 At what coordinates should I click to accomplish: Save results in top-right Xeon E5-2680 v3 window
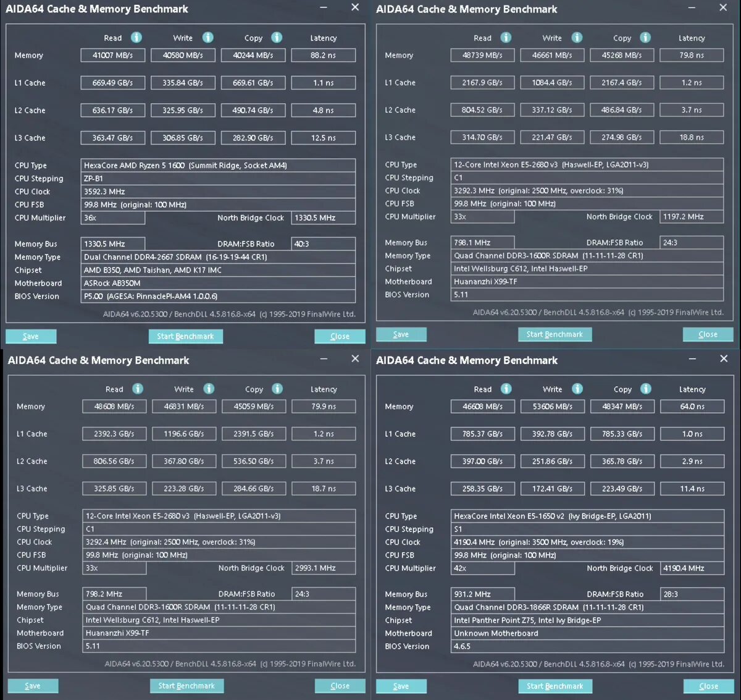401,334
